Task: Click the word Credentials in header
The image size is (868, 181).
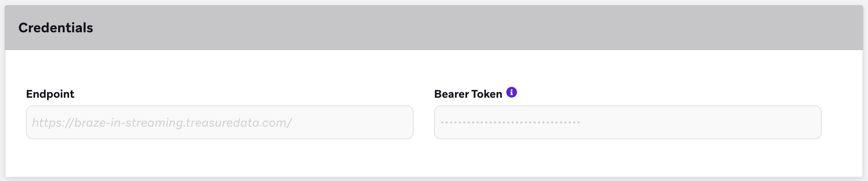Action: pos(56,28)
